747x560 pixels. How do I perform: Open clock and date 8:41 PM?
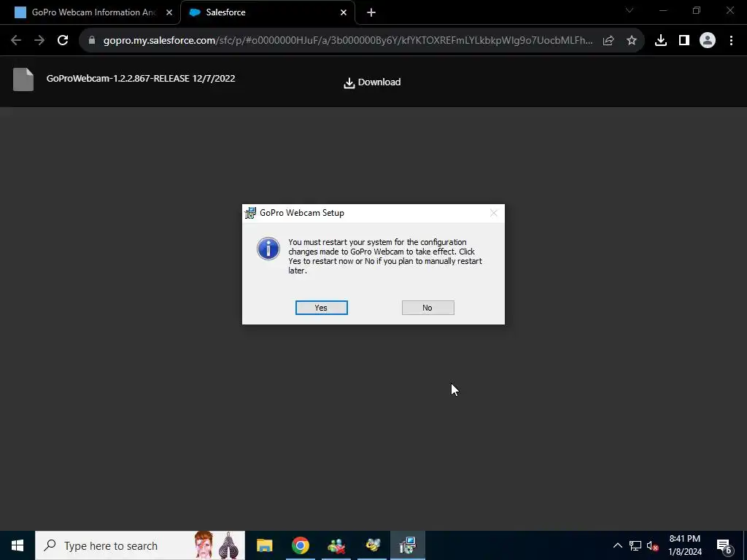click(x=685, y=545)
